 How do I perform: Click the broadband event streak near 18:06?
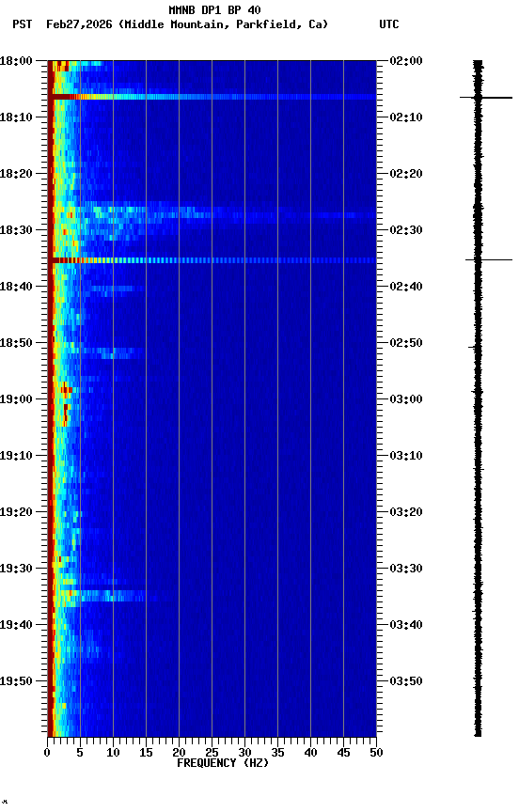pos(212,97)
